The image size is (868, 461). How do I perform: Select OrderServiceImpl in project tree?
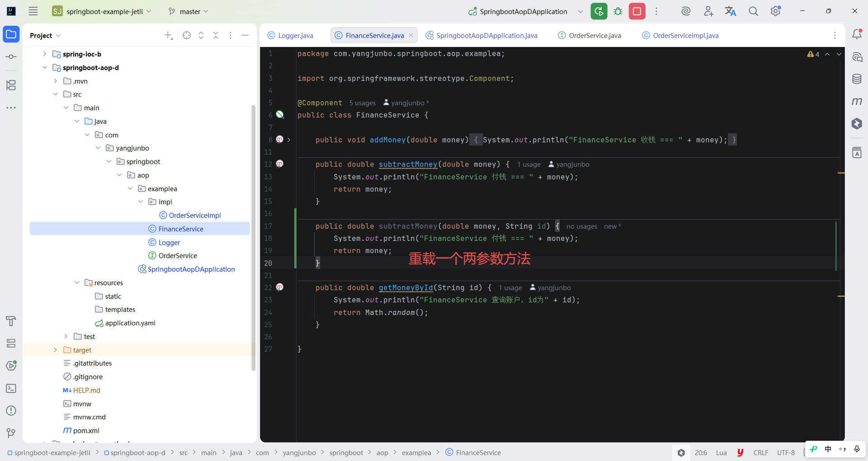190,215
